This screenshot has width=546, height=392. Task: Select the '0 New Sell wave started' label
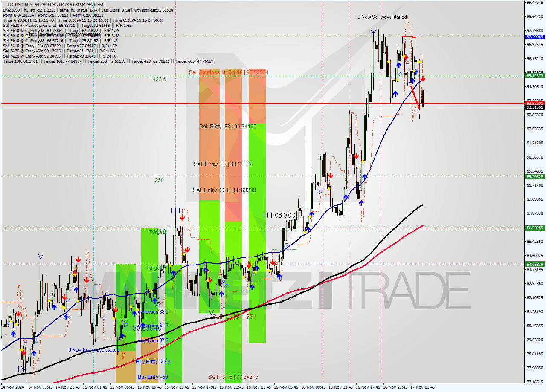(382, 17)
